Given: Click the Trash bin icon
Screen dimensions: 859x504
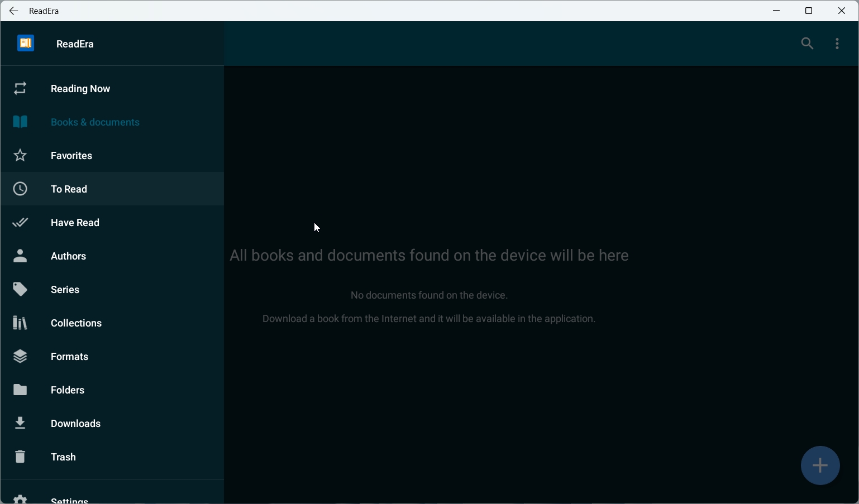Looking at the screenshot, I should click(x=20, y=457).
